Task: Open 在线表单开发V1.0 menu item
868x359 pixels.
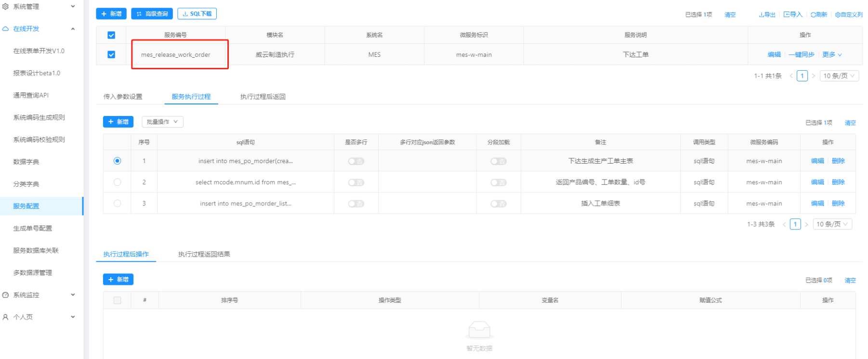Action: pos(39,51)
